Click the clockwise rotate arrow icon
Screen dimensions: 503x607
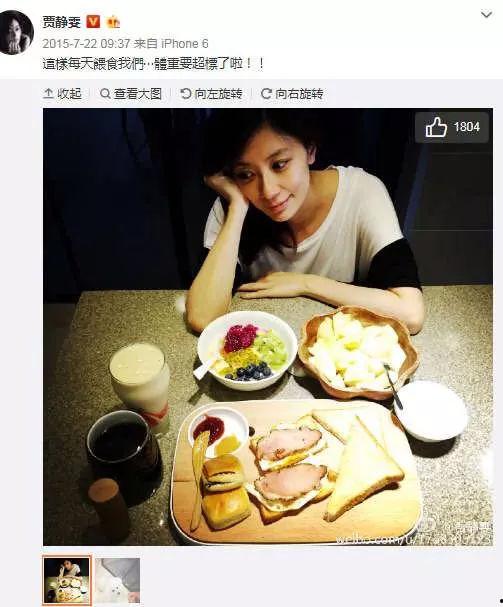coord(266,94)
